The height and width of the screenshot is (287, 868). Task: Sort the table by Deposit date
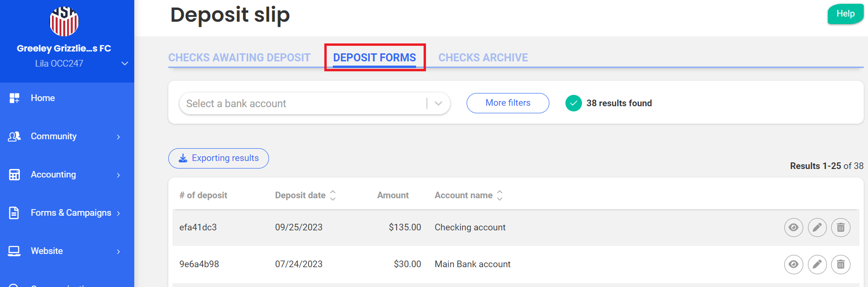(x=333, y=195)
